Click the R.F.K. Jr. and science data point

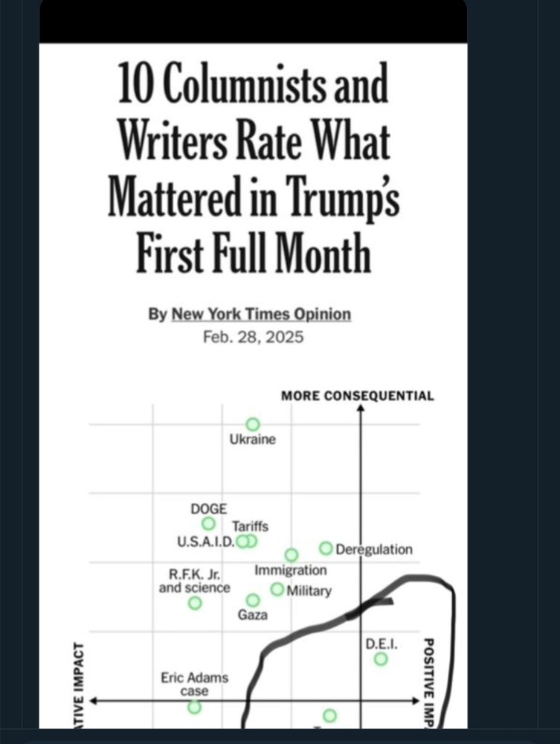click(x=195, y=603)
